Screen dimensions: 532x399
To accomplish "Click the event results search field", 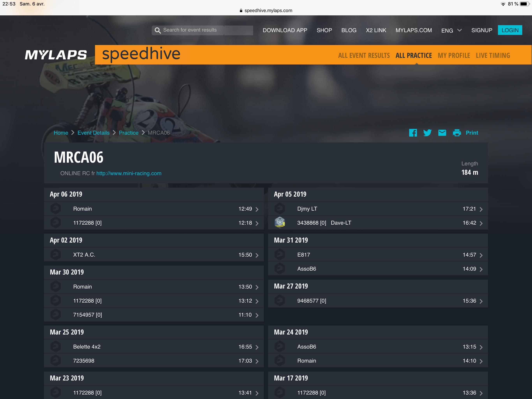I will [202, 30].
